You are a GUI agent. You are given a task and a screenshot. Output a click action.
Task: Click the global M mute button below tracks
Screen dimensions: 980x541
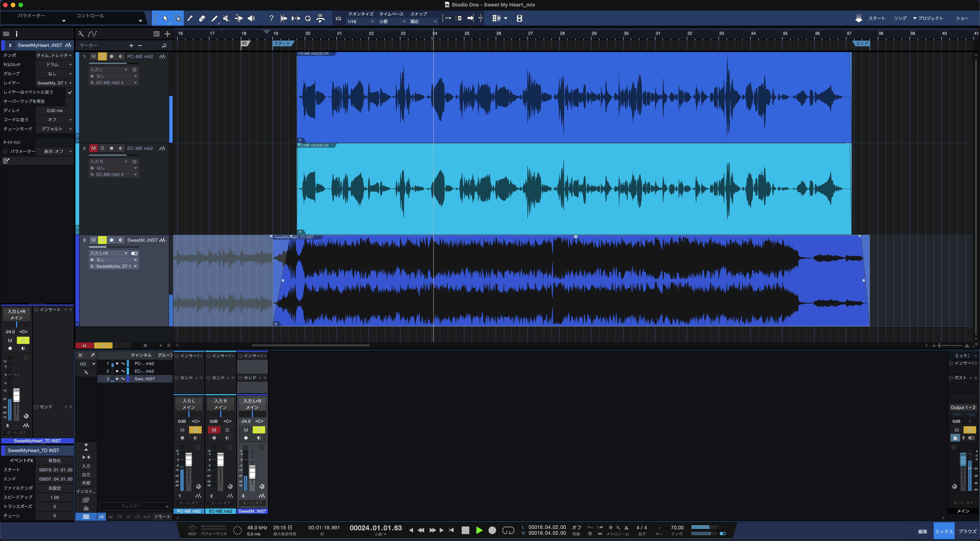[x=84, y=346]
